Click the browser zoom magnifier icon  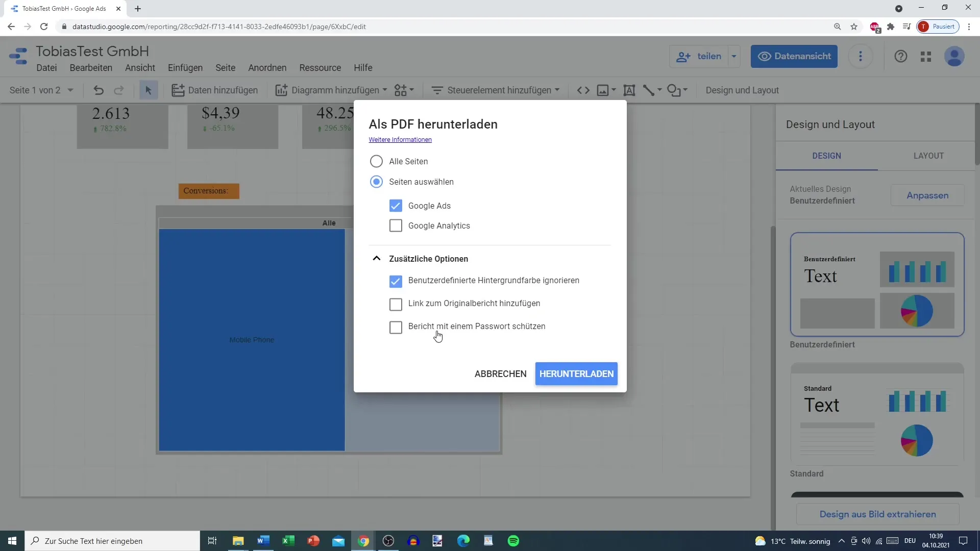tap(838, 27)
